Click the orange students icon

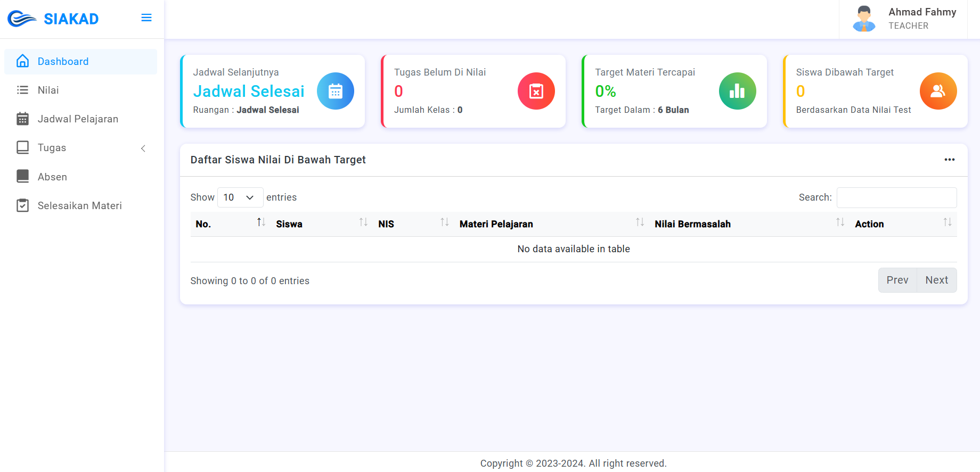click(938, 91)
